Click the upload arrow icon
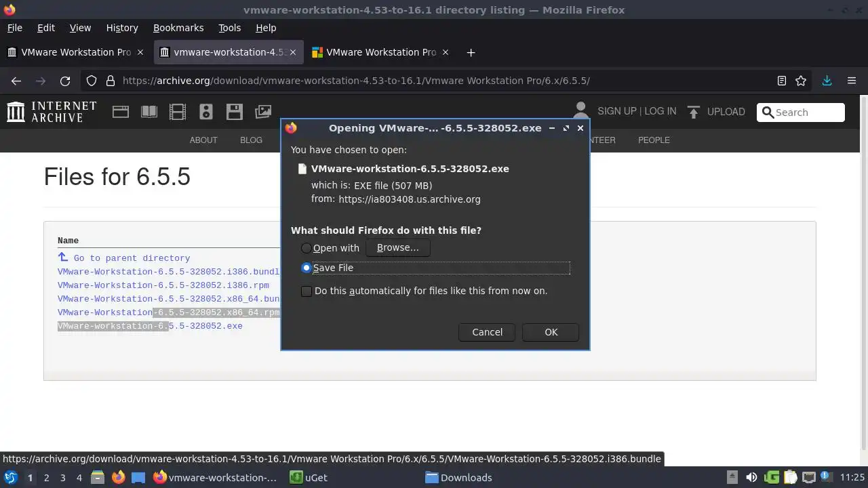868x488 pixels. click(x=693, y=112)
